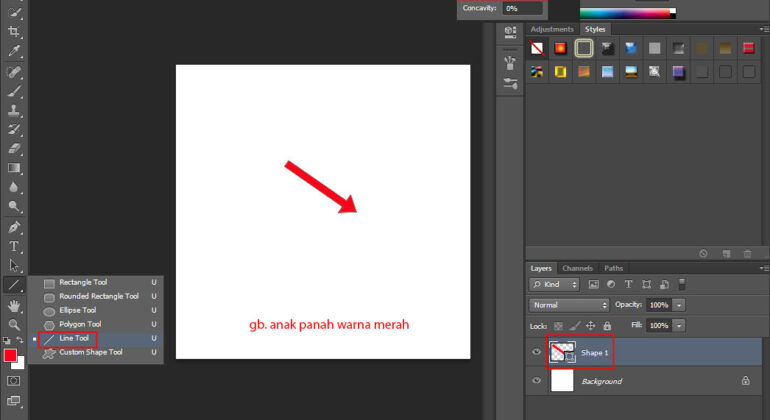Choose Ellipse Tool from the flyout

tap(96, 310)
